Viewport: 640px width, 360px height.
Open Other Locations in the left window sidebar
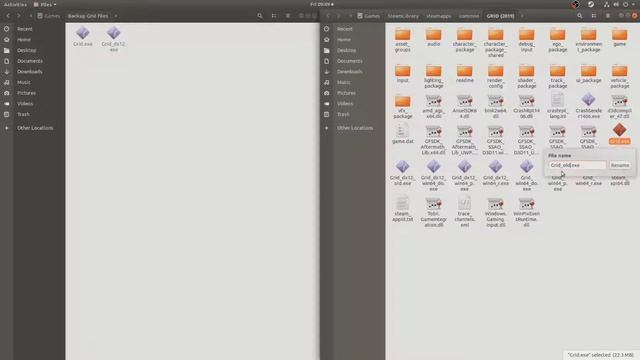35,128
